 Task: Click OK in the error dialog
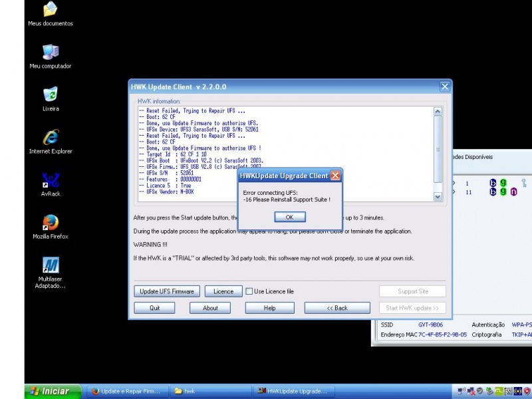pyautogui.click(x=290, y=217)
